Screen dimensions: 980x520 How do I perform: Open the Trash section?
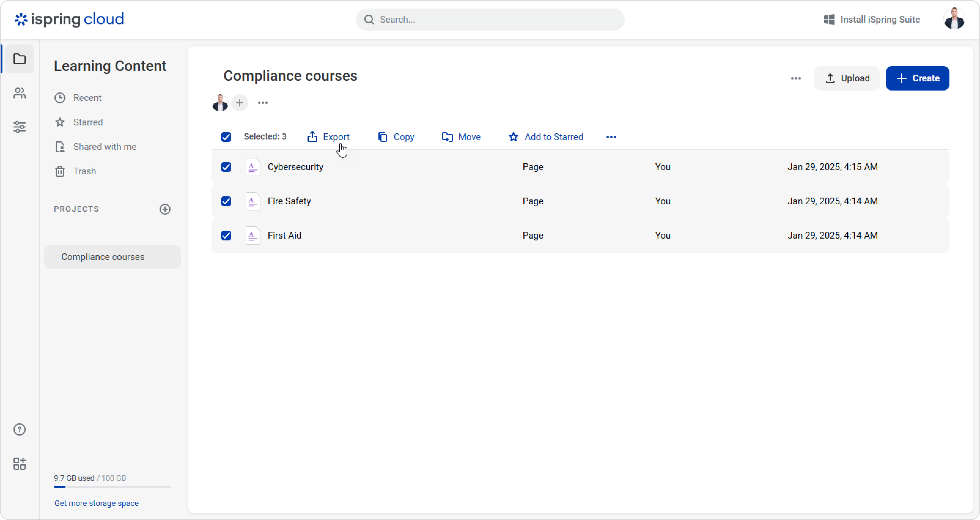(84, 171)
